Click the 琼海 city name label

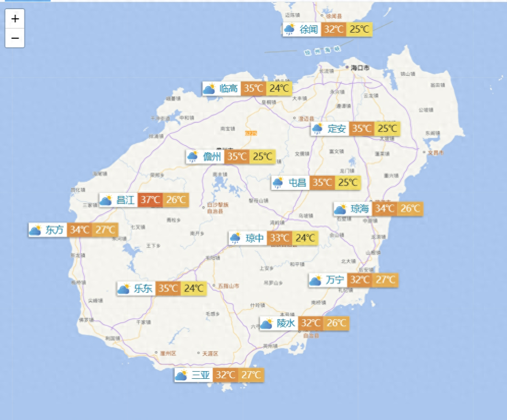tap(360, 209)
